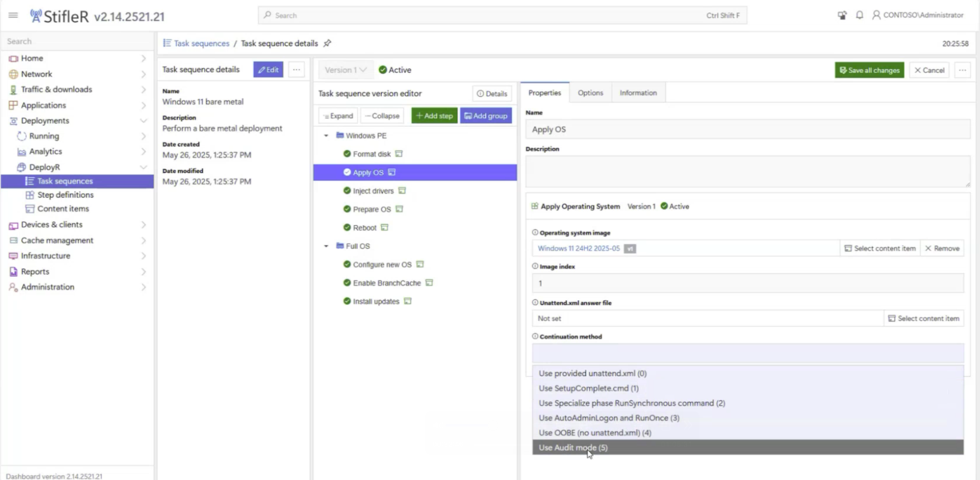This screenshot has width=980, height=480.
Task: Click Add group
Action: tap(486, 116)
